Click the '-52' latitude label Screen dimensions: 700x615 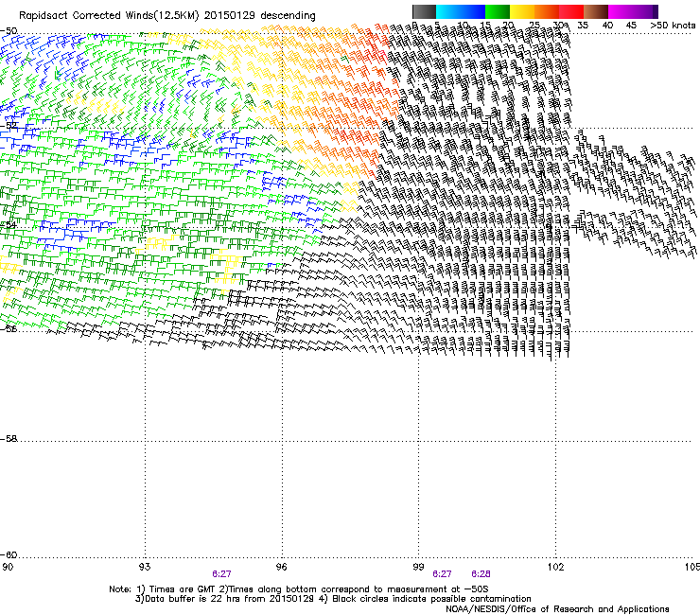(x=9, y=126)
